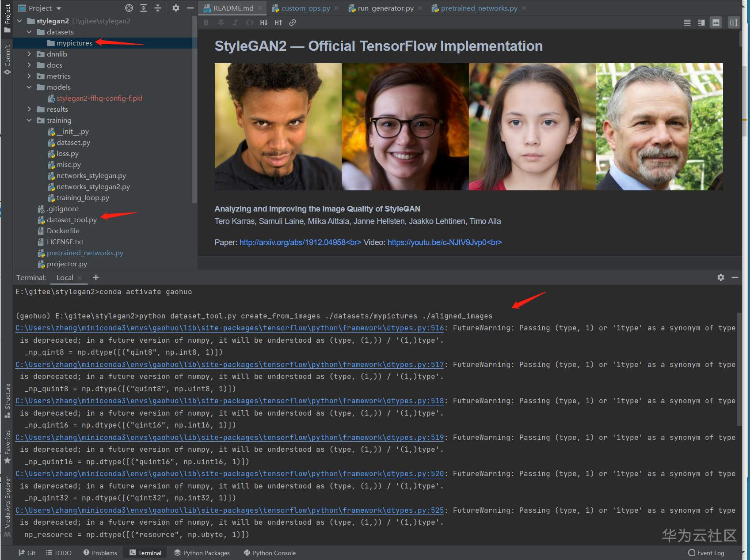Open the Favorites tool window sidebar
The image size is (750, 560).
(7, 446)
